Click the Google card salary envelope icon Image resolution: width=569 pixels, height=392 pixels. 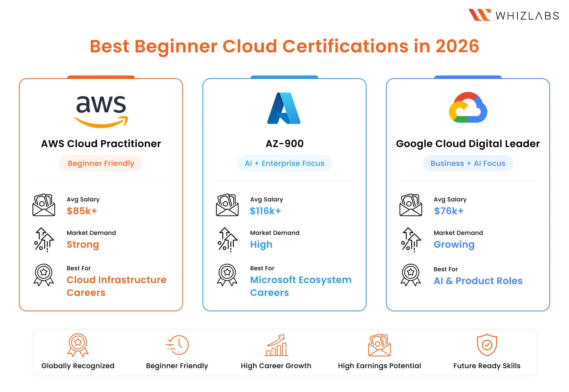(411, 205)
